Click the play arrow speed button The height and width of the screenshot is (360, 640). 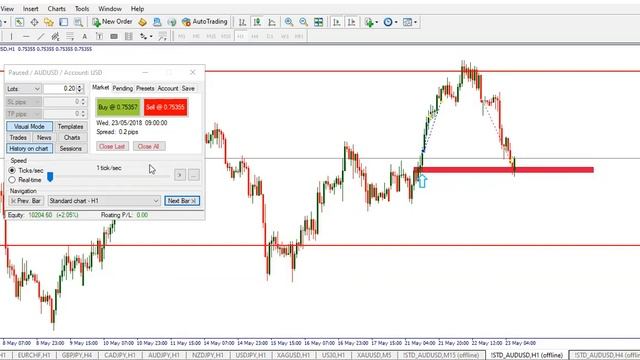(180, 175)
